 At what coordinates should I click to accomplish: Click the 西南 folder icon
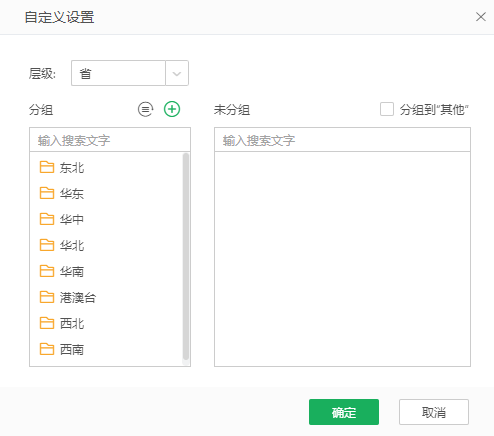(47, 349)
